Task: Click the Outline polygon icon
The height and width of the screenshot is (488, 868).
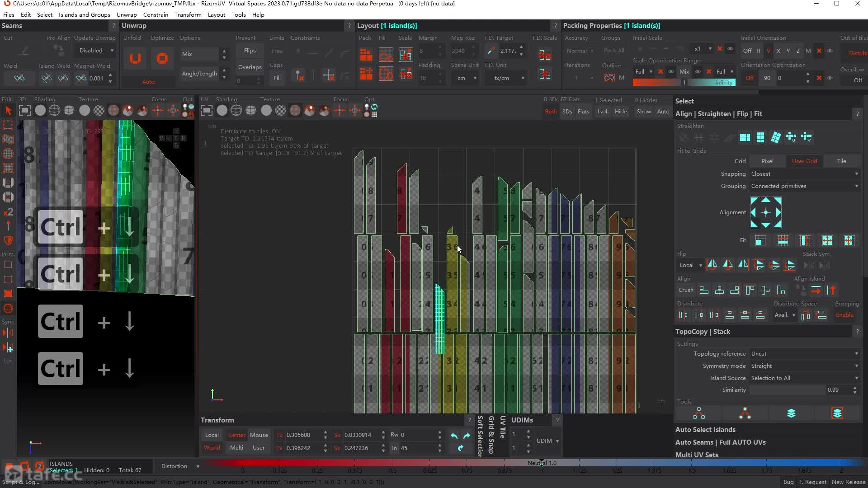Action: (609, 78)
